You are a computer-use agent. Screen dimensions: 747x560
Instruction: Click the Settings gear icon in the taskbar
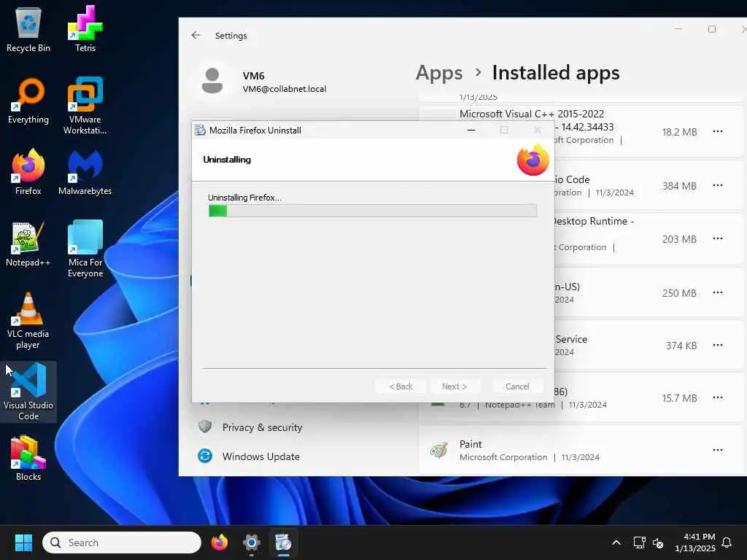pyautogui.click(x=251, y=542)
